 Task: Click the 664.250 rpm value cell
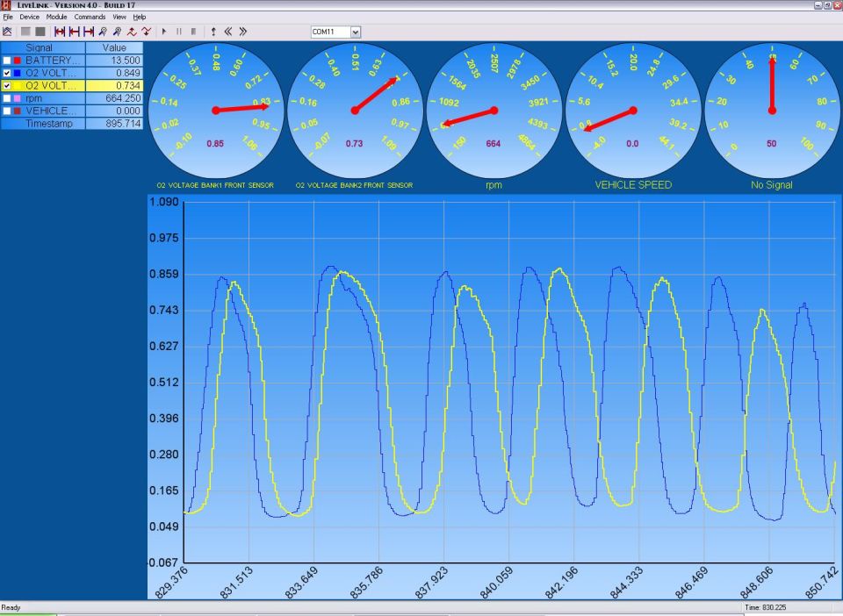point(114,98)
